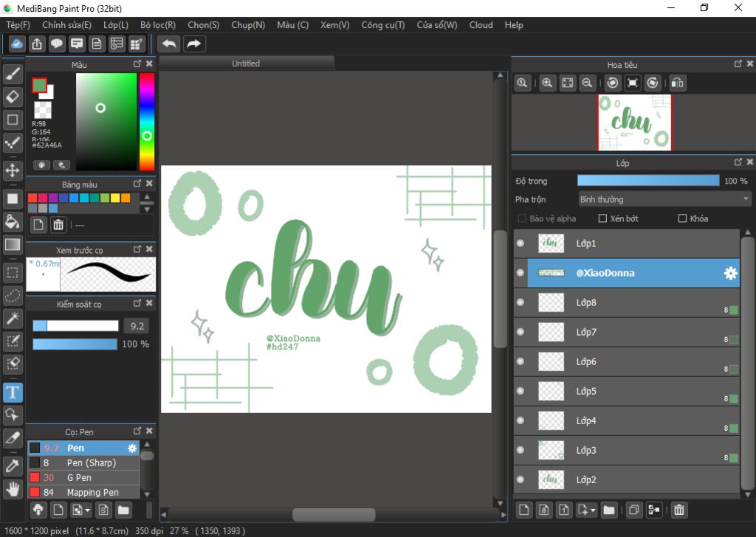
Task: Open the Bộ lọc(R) menu
Action: click(158, 25)
